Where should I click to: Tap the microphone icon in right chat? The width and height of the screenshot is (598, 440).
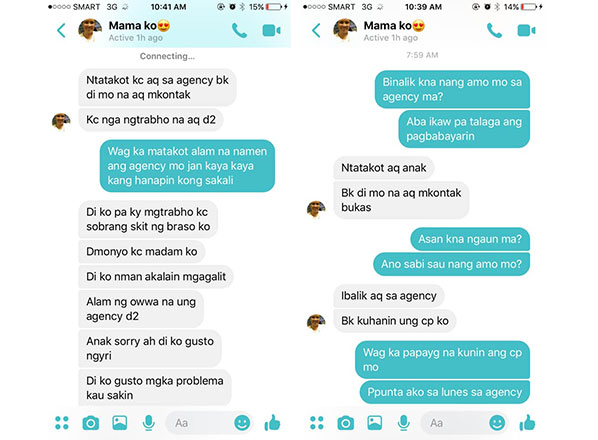[x=403, y=423]
